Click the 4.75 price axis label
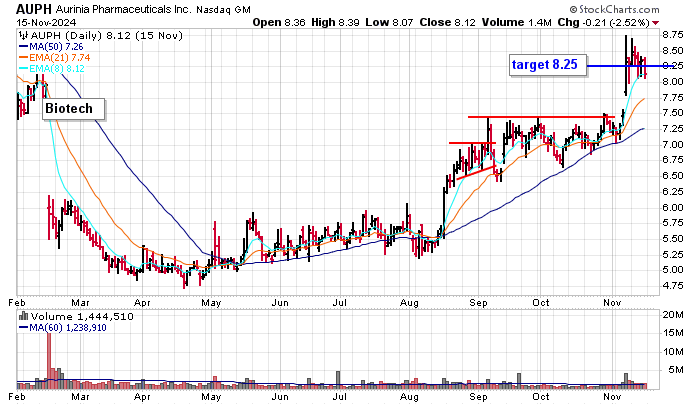Image resolution: width=700 pixels, height=405 pixels. [673, 286]
